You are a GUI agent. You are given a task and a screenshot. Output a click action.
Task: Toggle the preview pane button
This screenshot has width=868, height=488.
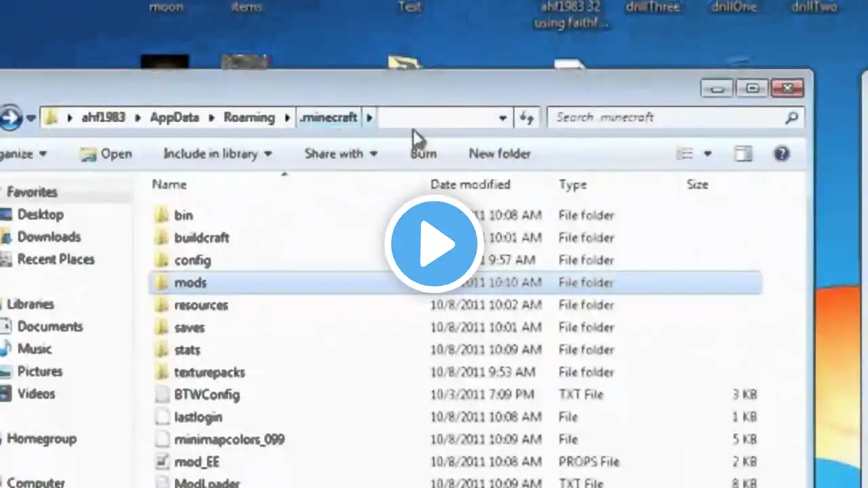tap(743, 154)
